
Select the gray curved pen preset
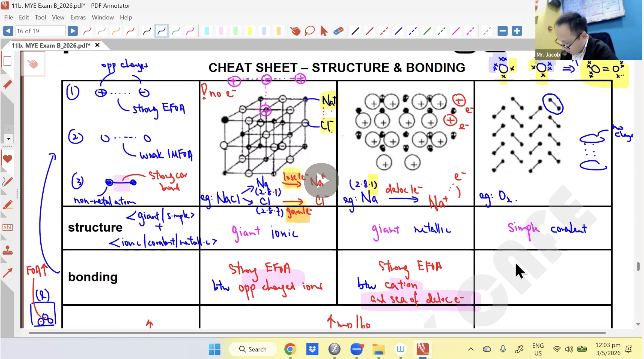[x=102, y=31]
